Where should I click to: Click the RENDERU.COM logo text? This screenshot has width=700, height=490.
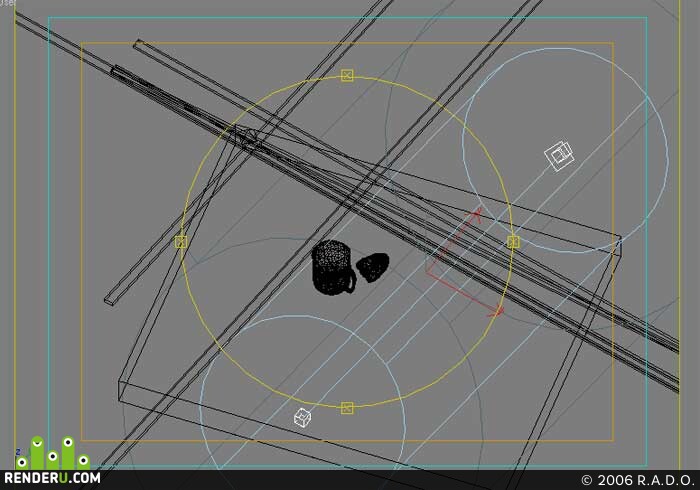coord(52,478)
